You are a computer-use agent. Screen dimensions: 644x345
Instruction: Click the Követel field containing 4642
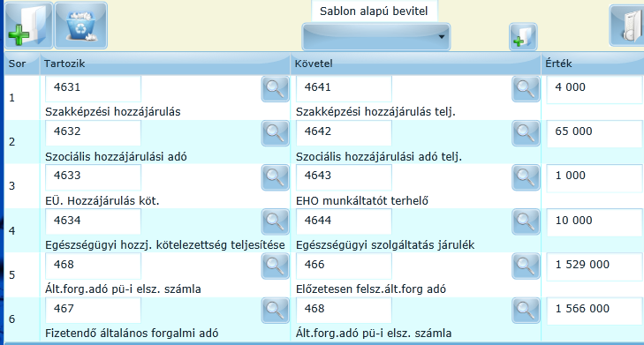[344, 132]
